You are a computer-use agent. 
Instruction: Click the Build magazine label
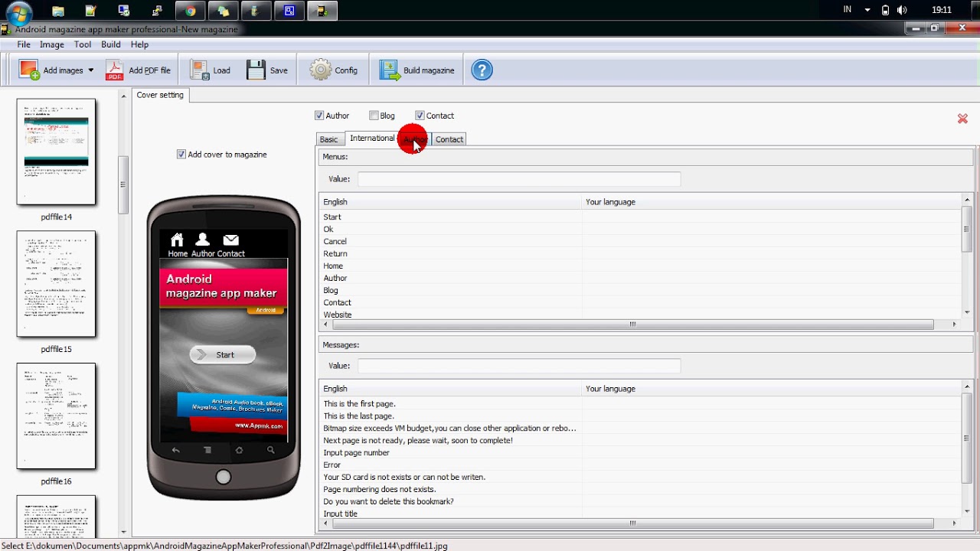coord(429,70)
